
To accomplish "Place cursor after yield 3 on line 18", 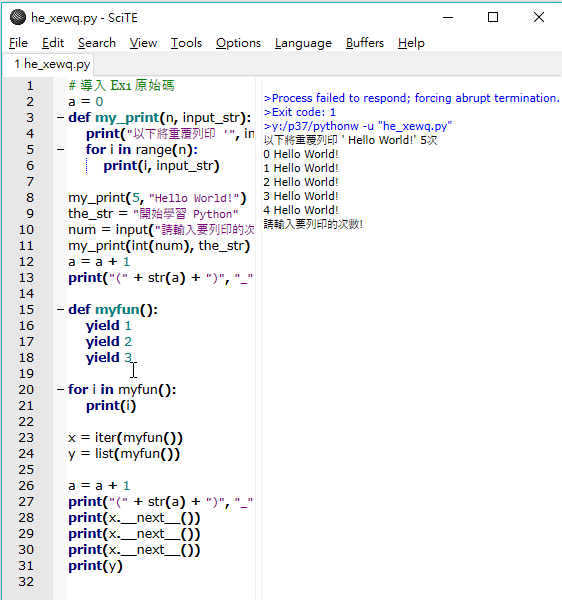I will [x=133, y=358].
